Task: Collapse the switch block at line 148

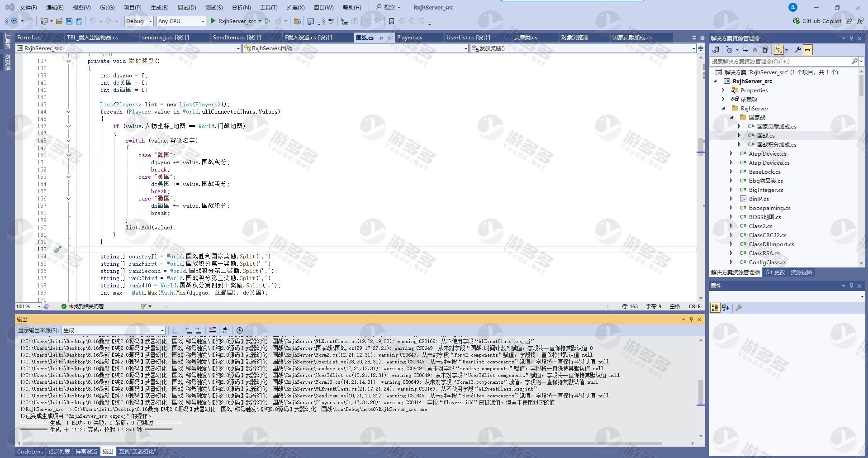Action: [68, 141]
